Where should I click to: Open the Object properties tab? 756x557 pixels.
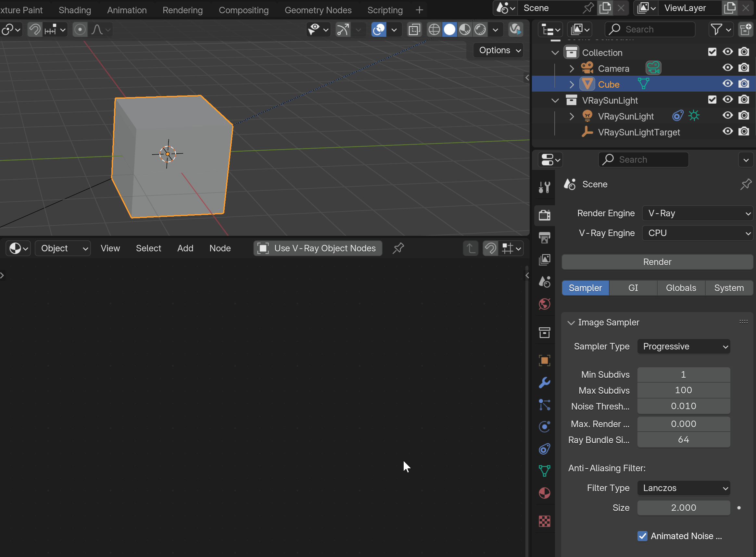click(x=544, y=361)
